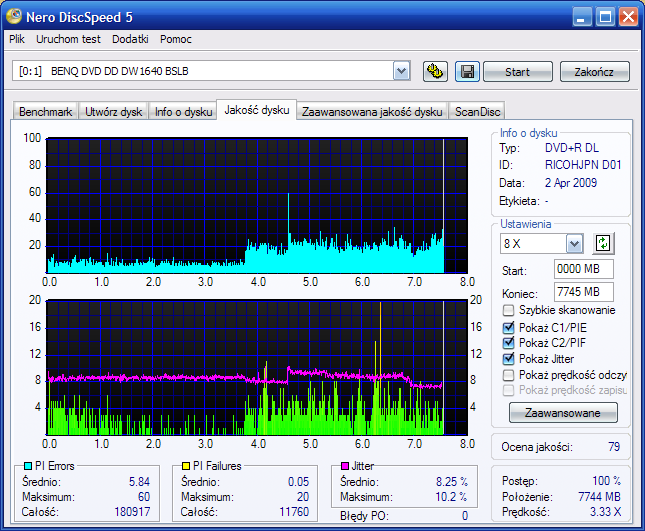Open the BENQ DVD drive selection dropdown
Screen dimensions: 645x531
pyautogui.click(x=401, y=71)
